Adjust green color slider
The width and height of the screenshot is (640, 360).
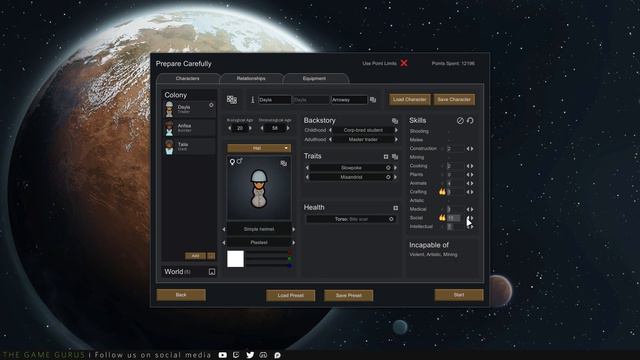pyautogui.click(x=269, y=259)
